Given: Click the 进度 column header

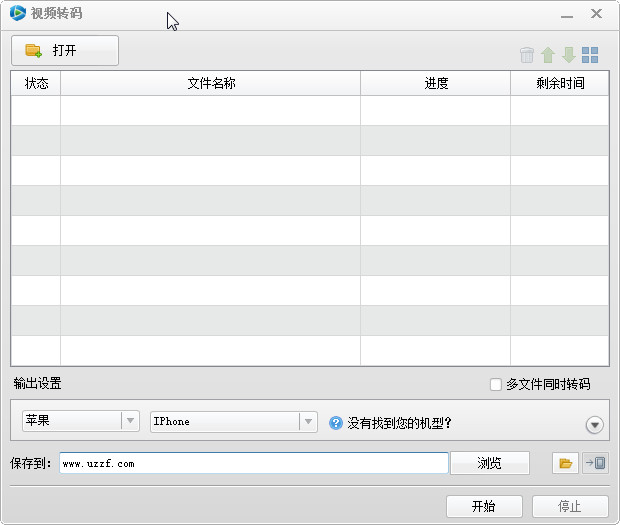Looking at the screenshot, I should point(436,83).
